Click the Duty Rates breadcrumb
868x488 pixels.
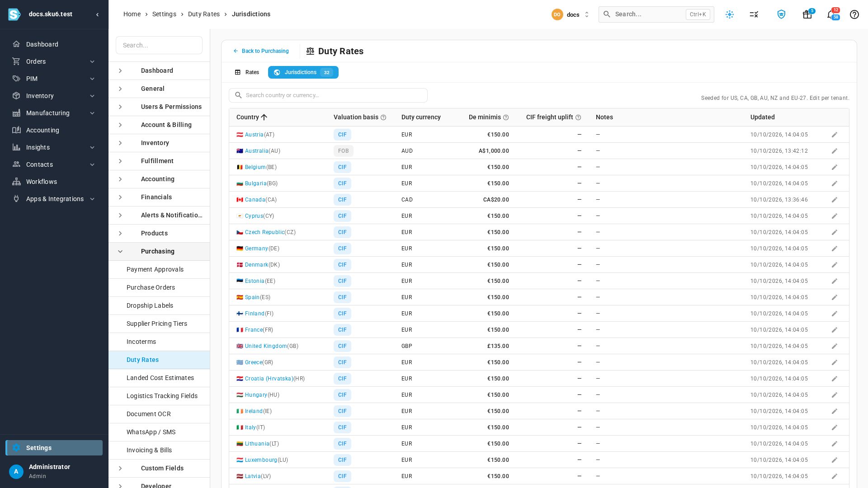tap(204, 14)
